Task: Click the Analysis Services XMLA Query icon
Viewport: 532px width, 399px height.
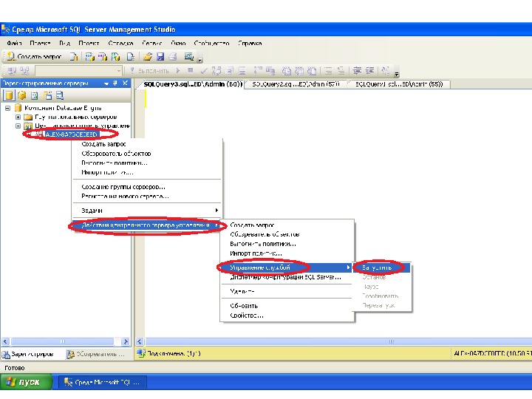Action: point(116,57)
